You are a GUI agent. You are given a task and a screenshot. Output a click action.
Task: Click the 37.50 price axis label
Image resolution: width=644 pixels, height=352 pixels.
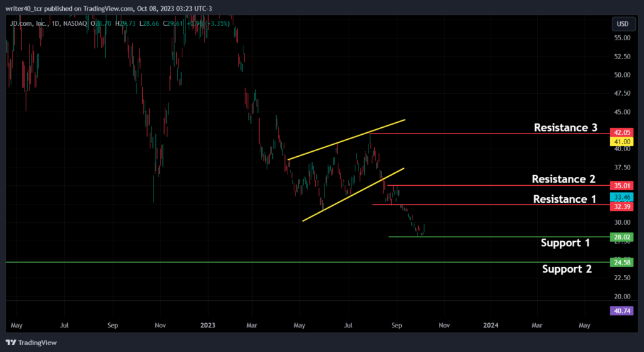[x=622, y=167]
